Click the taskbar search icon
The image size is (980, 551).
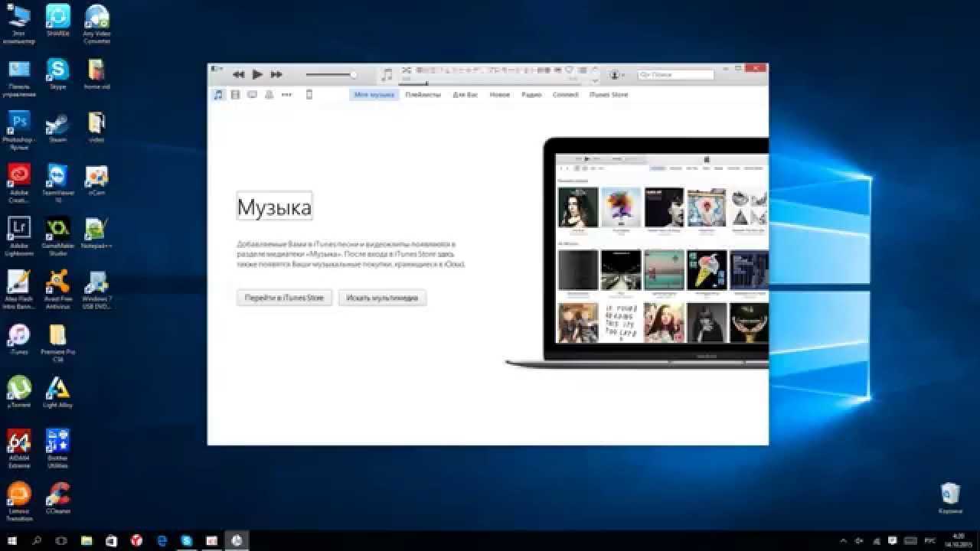pyautogui.click(x=37, y=540)
